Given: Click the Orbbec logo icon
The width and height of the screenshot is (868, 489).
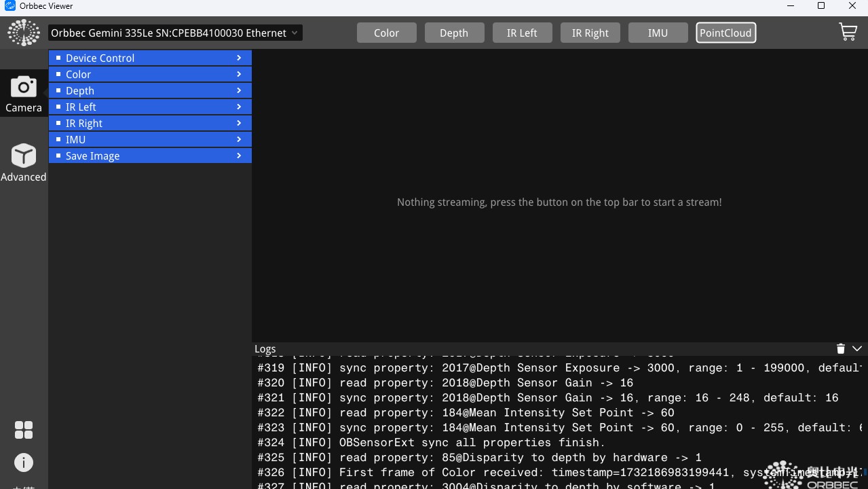Looking at the screenshot, I should pos(24,33).
